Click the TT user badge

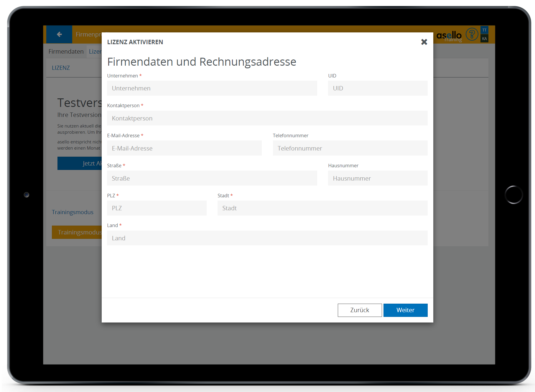tap(484, 30)
